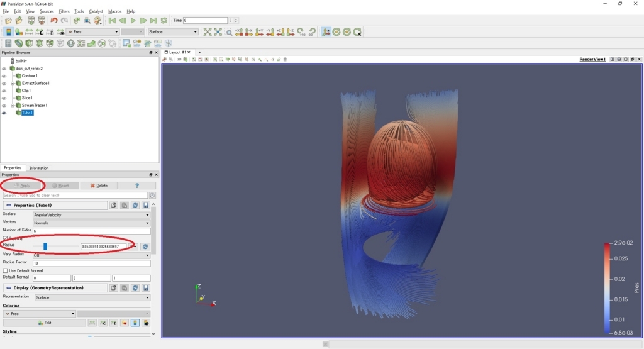Click the Edit color map button

[45, 323]
